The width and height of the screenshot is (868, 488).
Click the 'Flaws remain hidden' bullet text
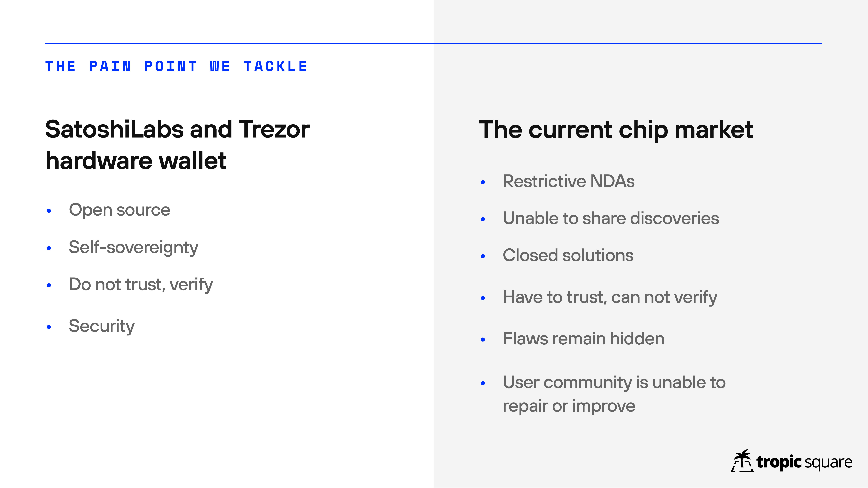[584, 338]
